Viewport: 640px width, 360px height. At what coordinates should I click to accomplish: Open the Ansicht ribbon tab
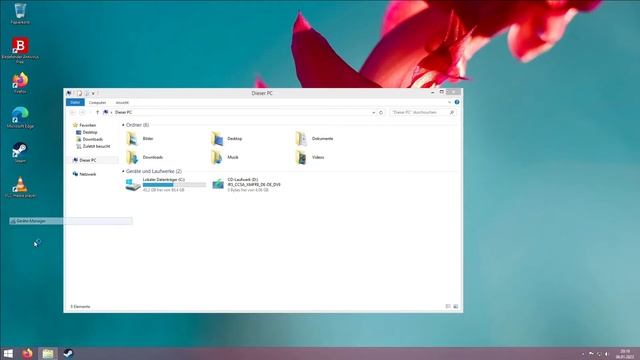(x=122, y=102)
